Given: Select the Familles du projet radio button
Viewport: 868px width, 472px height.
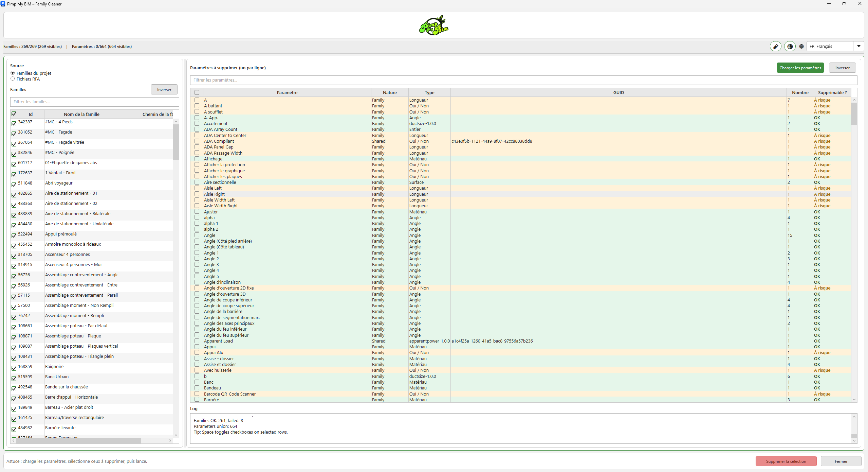Looking at the screenshot, I should 13,73.
